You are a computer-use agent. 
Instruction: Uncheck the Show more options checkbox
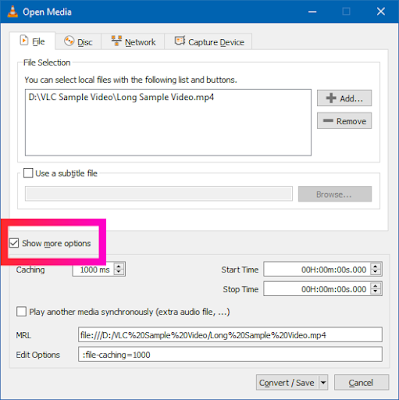pyautogui.click(x=14, y=243)
